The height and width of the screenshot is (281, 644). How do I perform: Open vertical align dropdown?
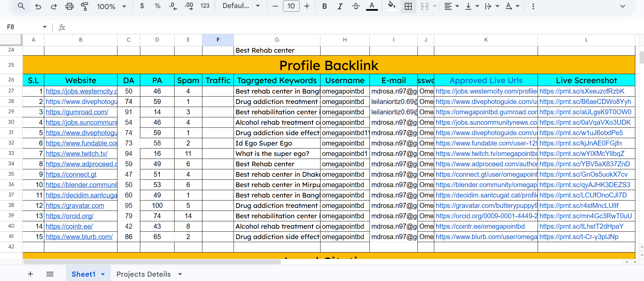(472, 6)
